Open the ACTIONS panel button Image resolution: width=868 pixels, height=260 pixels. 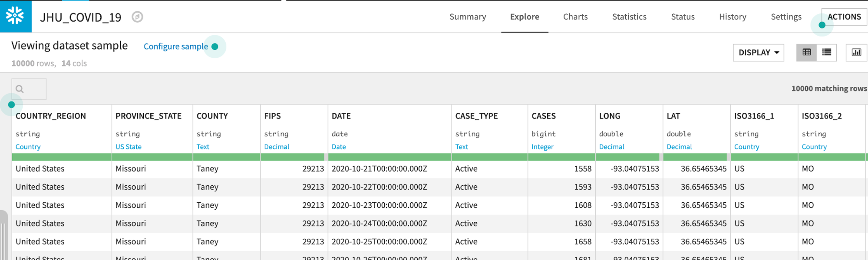point(844,17)
